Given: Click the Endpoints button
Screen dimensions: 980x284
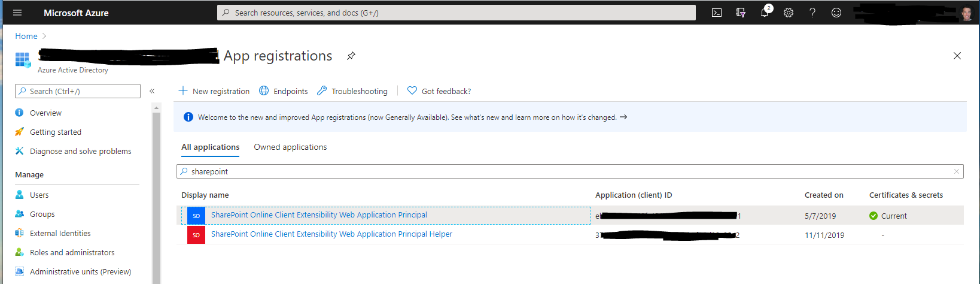Looking at the screenshot, I should coord(284,91).
